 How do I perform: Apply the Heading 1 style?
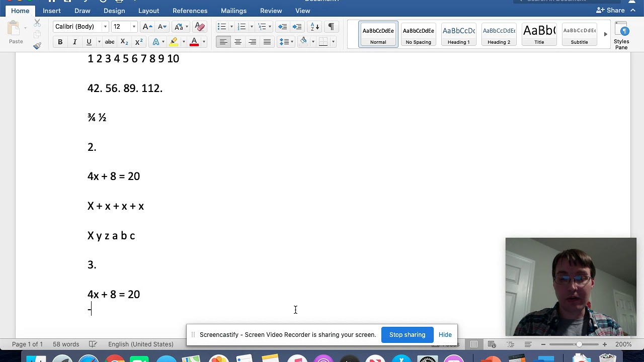(x=458, y=35)
